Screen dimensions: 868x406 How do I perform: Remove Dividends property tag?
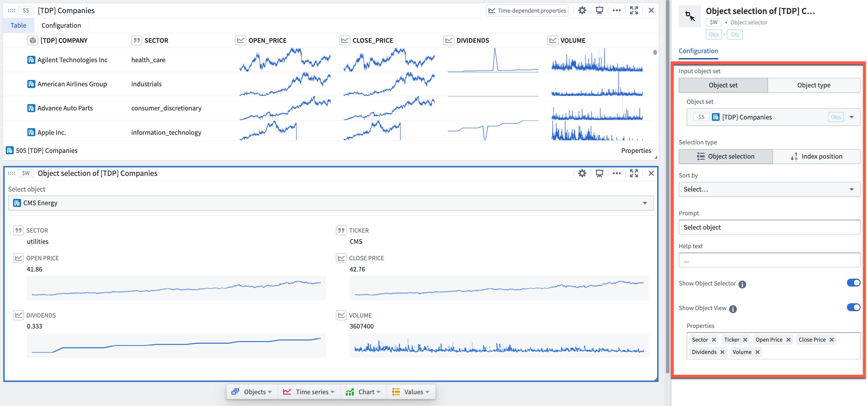[x=722, y=352]
